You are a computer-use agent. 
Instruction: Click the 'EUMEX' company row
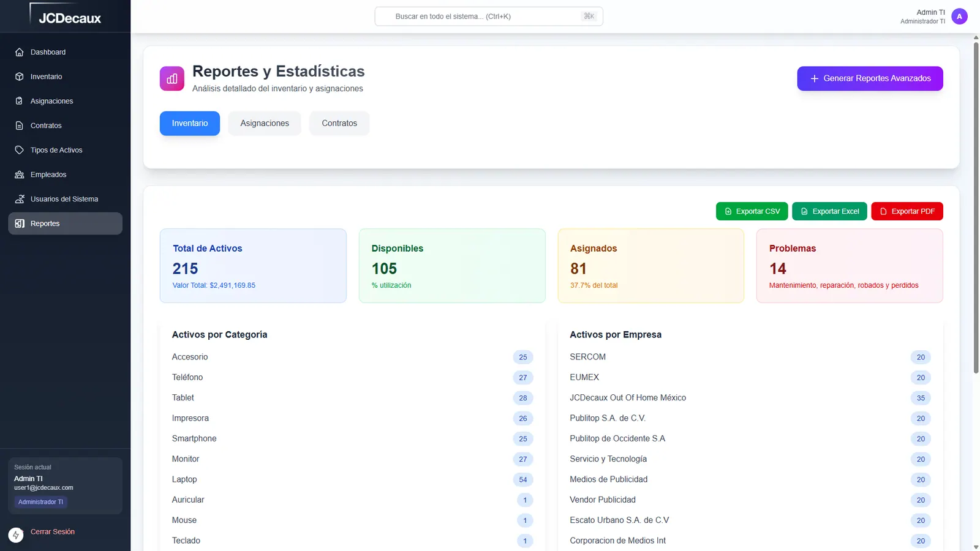(750, 377)
